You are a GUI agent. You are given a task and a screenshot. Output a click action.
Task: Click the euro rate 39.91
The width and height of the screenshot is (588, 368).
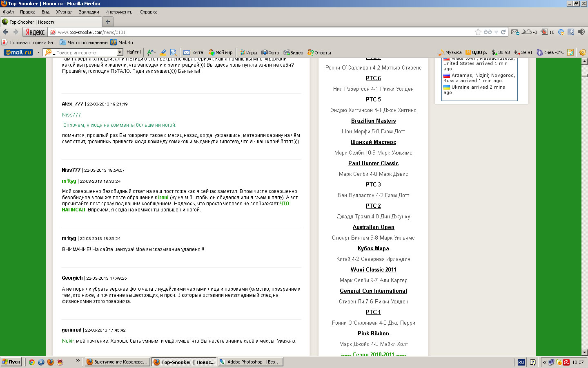(x=523, y=52)
